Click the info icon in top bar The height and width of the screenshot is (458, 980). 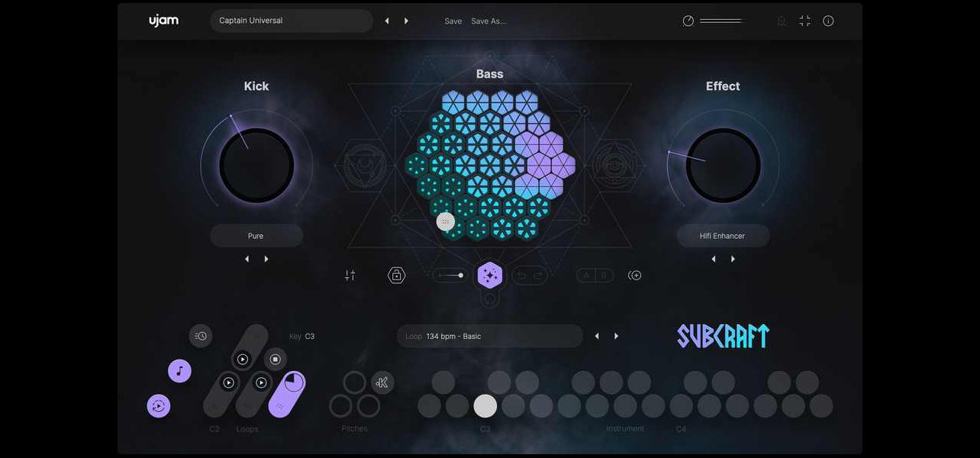[828, 21]
